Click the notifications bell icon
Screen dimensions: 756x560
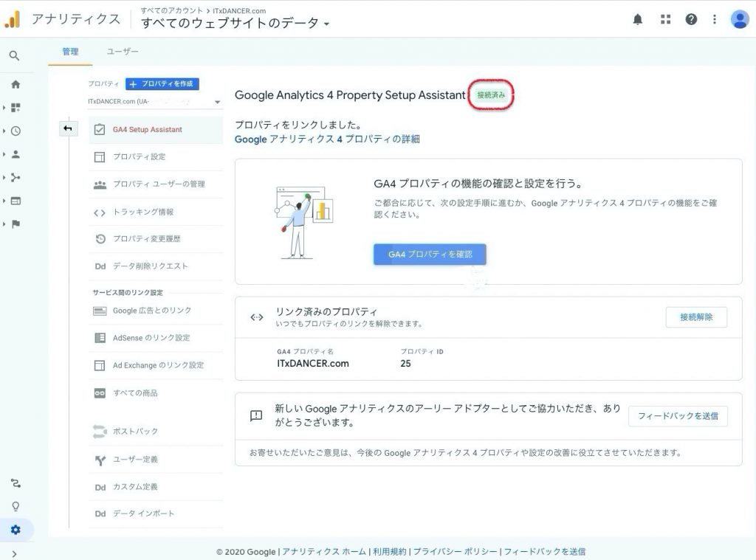pos(638,20)
